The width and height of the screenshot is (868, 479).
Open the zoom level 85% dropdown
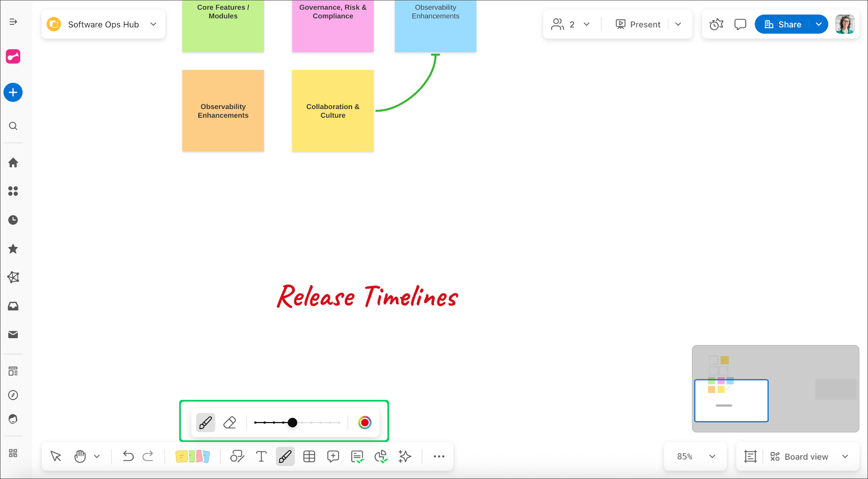tap(695, 456)
